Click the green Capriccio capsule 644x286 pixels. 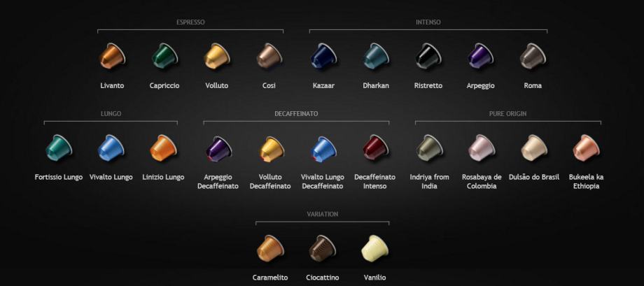point(164,56)
